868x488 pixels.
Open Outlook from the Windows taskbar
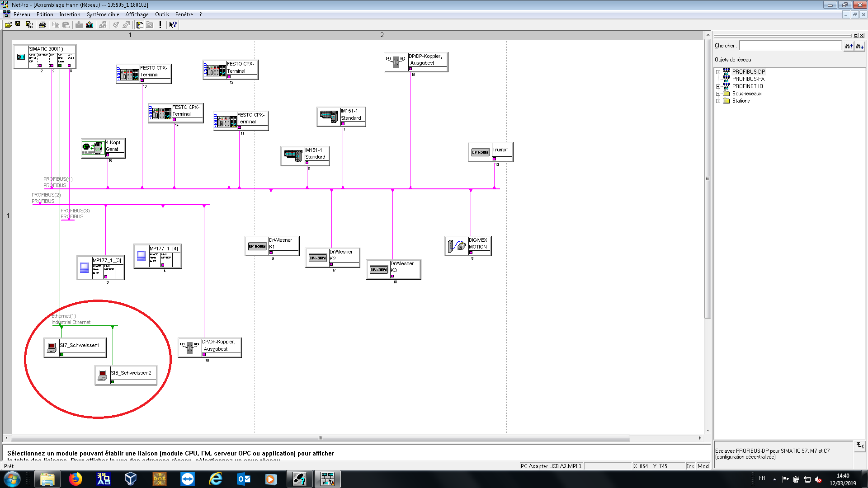pyautogui.click(x=243, y=479)
